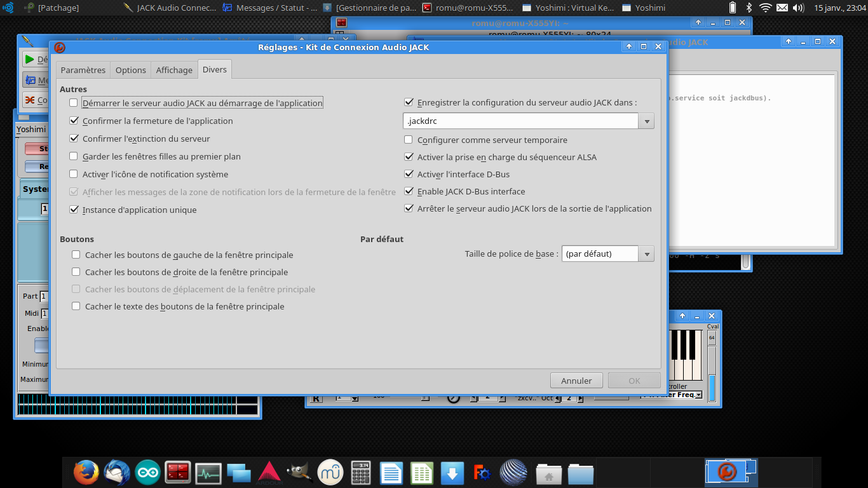868x488 pixels.
Task: Open Thunderbird mail from the dock
Action: tap(117, 473)
